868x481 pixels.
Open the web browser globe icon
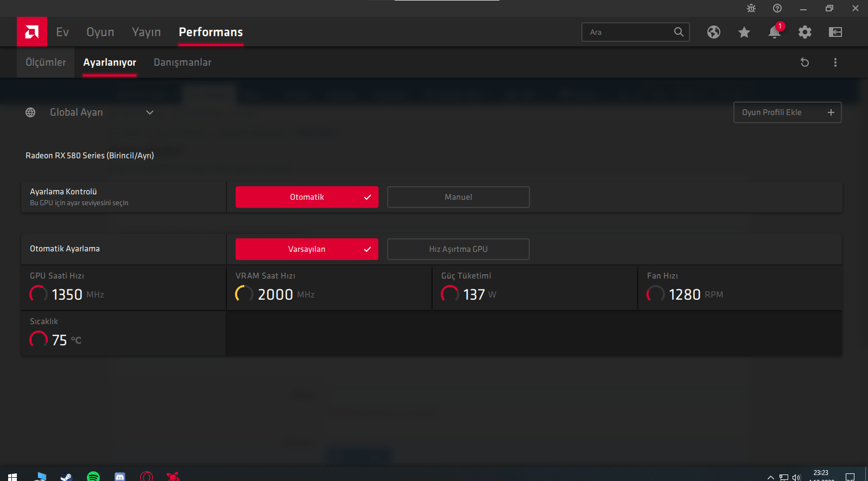click(x=714, y=32)
